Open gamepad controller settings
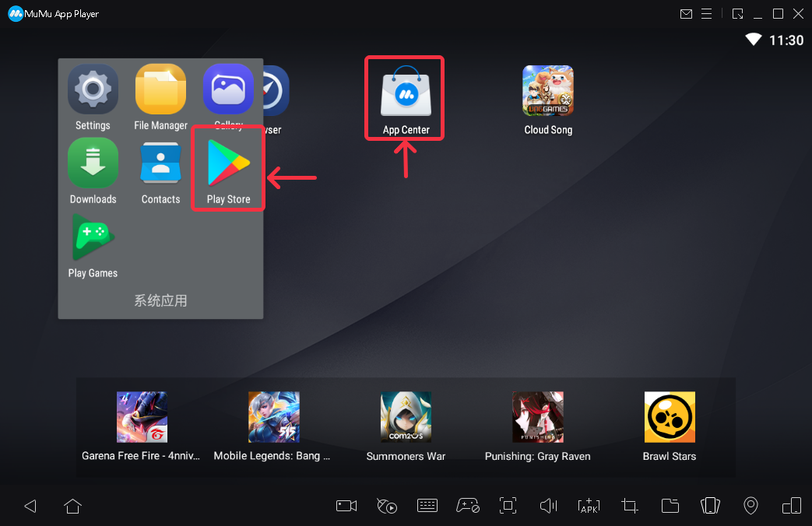This screenshot has height=526, width=812. [x=468, y=506]
